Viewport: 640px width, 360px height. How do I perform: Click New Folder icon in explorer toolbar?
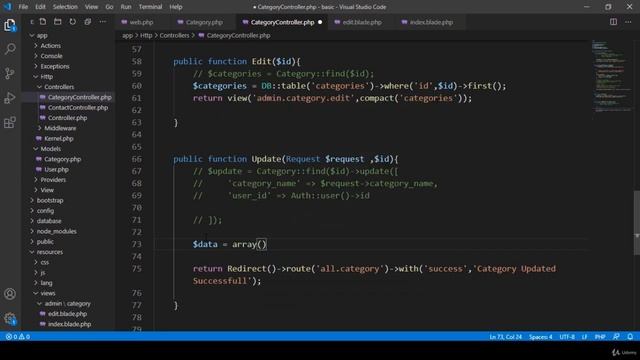pyautogui.click(x=58, y=22)
